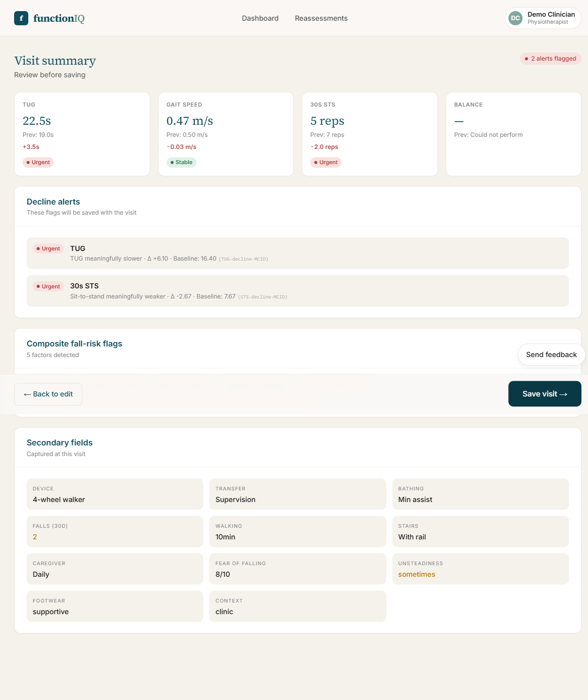Click the Urgent tag on 30s STS alert

coord(48,286)
